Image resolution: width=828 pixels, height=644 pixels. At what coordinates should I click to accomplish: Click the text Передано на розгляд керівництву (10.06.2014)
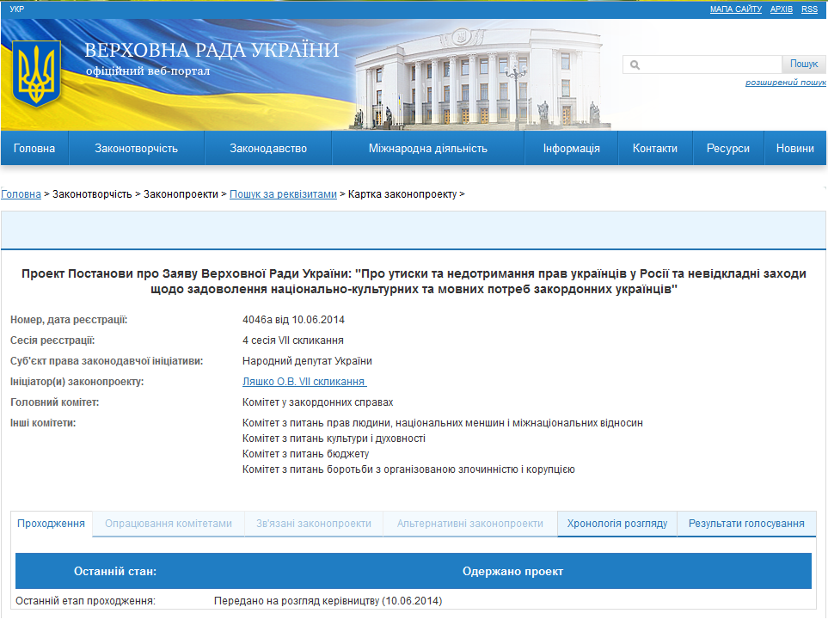coord(328,601)
